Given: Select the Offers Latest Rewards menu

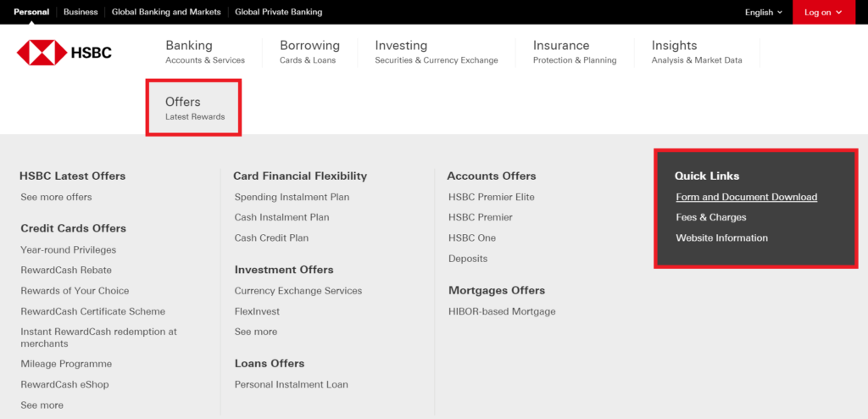Looking at the screenshot, I should point(194,108).
